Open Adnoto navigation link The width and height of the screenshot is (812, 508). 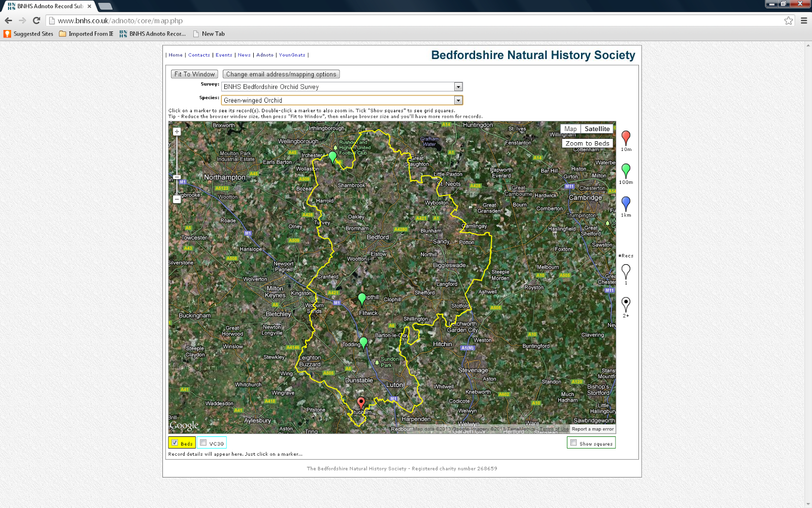265,55
